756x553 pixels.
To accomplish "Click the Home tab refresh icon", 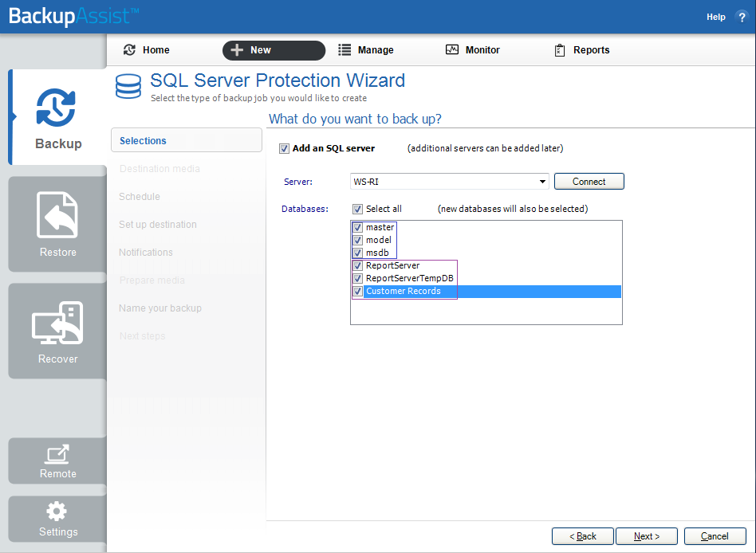I will click(x=129, y=49).
